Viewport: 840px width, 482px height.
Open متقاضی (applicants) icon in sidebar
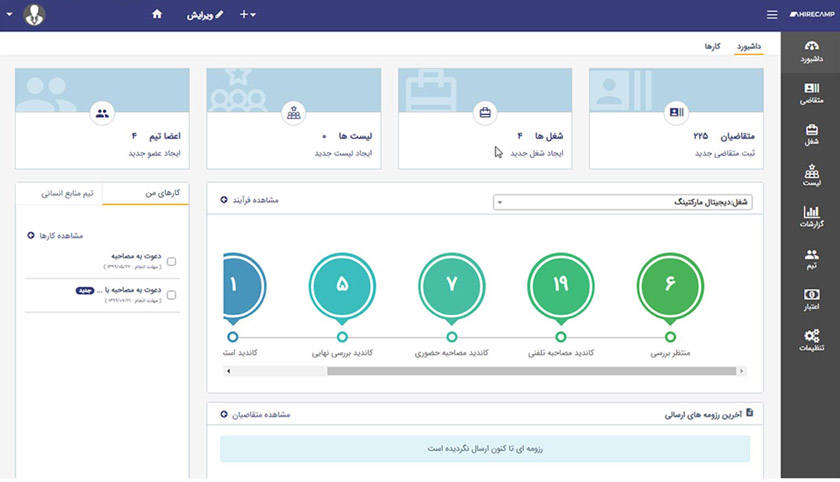point(810,93)
